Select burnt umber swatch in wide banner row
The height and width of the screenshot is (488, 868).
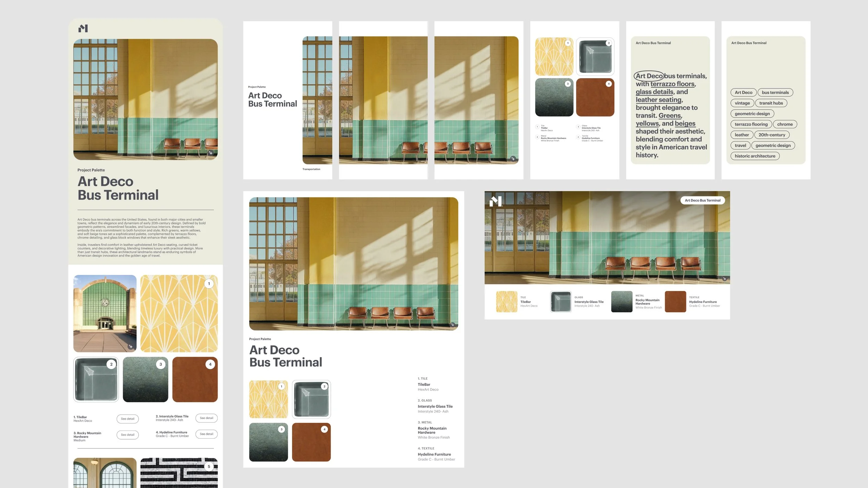(x=675, y=302)
